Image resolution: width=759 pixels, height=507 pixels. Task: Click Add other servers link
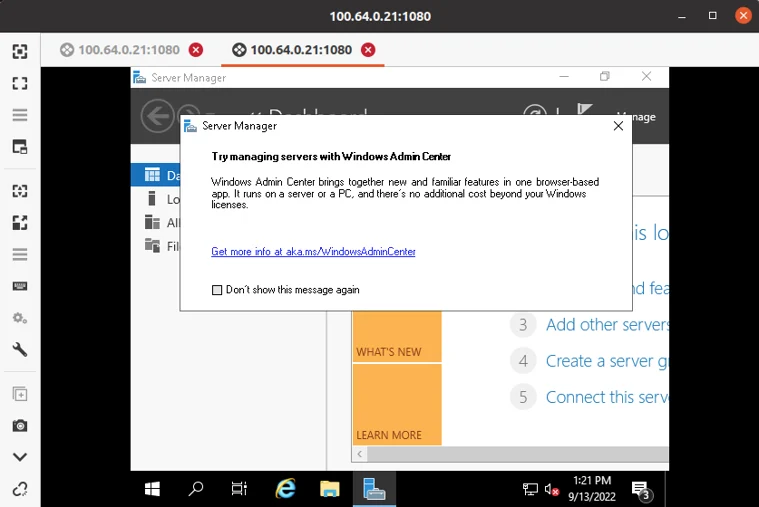tap(607, 325)
